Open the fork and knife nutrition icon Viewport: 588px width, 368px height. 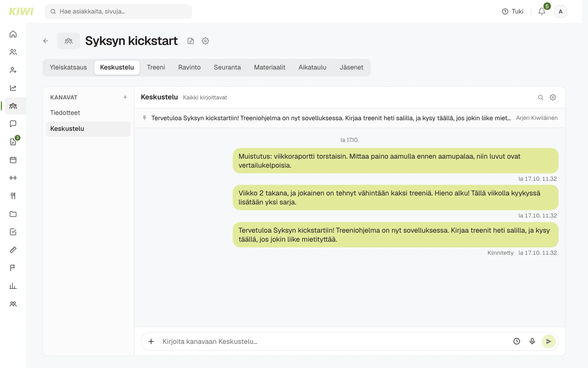pyautogui.click(x=13, y=196)
